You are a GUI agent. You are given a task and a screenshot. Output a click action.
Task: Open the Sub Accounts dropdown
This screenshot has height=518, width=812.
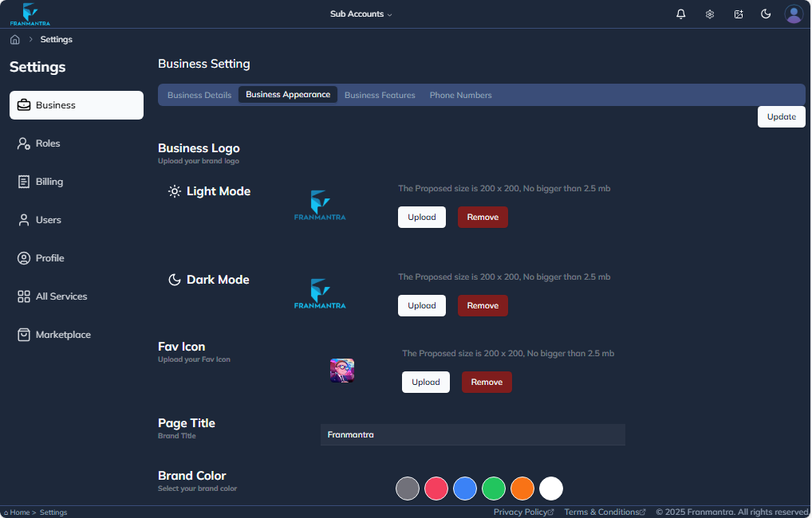click(361, 14)
